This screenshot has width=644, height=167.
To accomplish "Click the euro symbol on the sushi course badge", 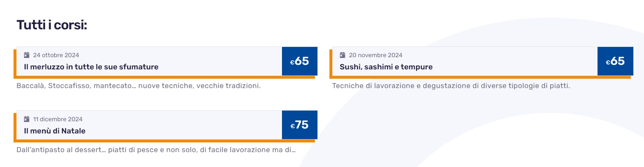I will click(608, 63).
